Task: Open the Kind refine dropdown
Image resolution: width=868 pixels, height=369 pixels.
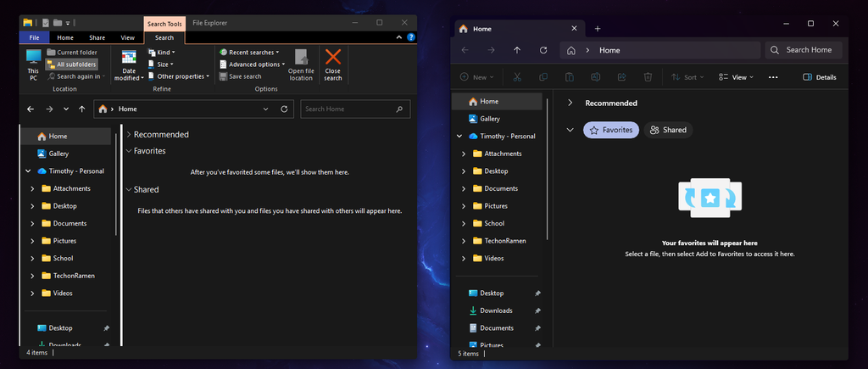Action: click(x=162, y=52)
